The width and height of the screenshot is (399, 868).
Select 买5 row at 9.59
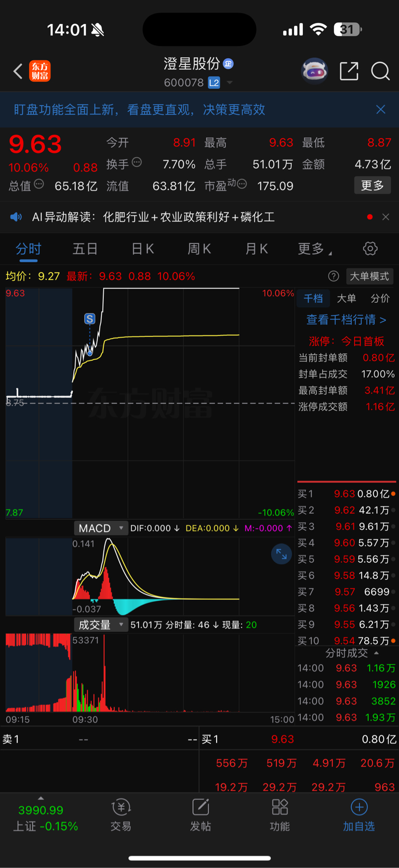coord(347,559)
